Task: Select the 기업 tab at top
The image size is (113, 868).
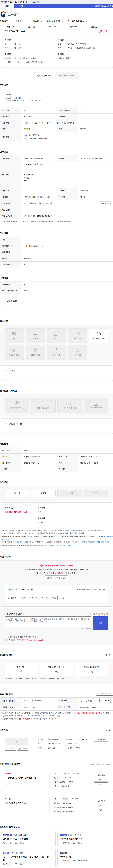Action: 21,6
